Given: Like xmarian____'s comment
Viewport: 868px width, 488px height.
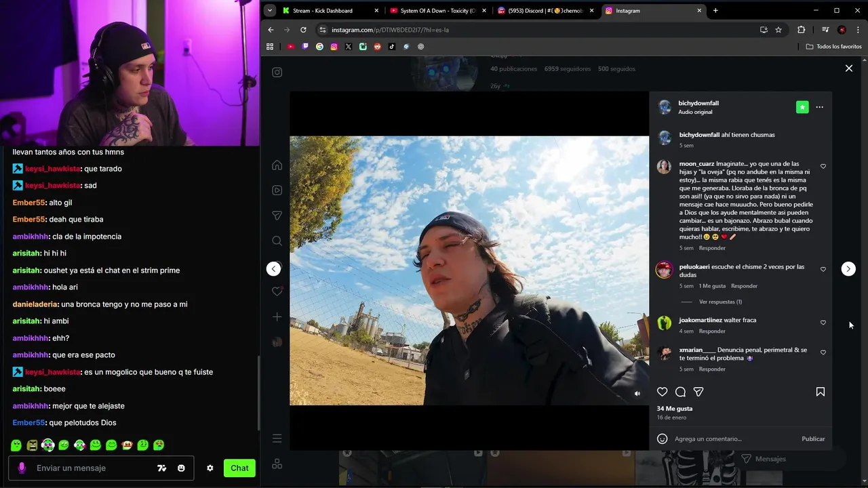Looking at the screenshot, I should [823, 352].
